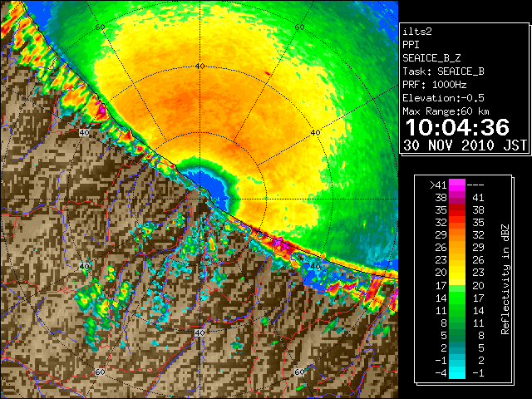
Task: Click the '40' ring label due south of center
Action: tap(199, 332)
